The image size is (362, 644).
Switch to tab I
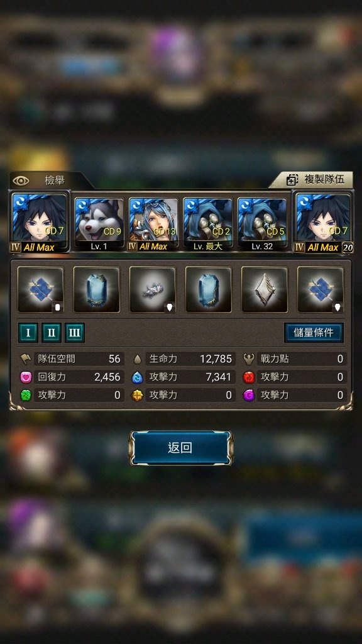click(x=28, y=333)
